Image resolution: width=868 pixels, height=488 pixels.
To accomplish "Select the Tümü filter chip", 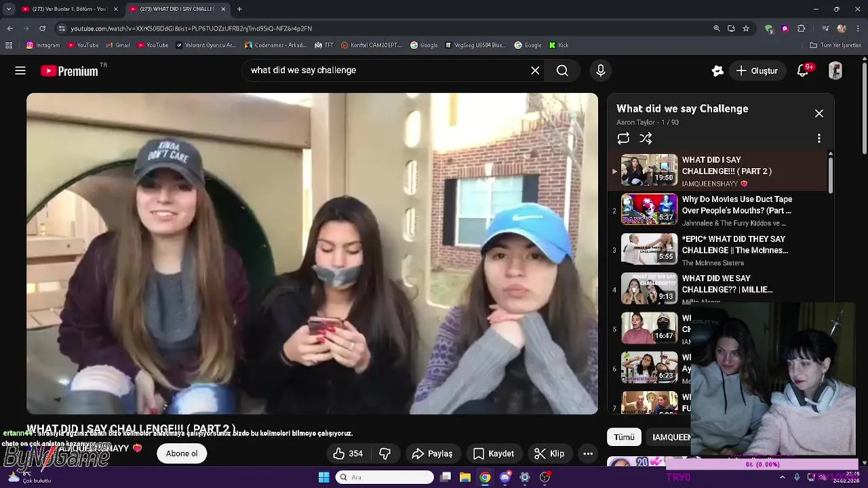I will 624,437.
